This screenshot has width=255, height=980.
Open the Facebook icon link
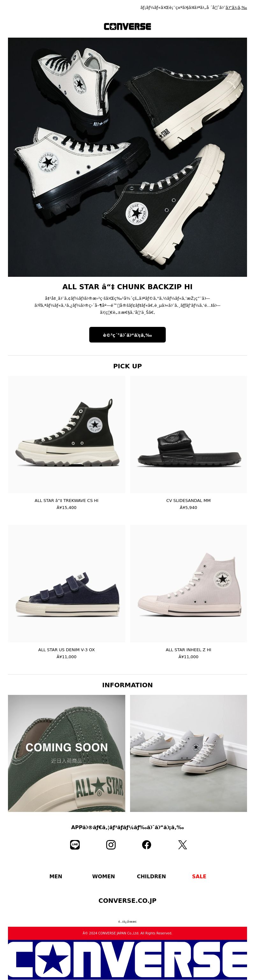tap(146, 844)
